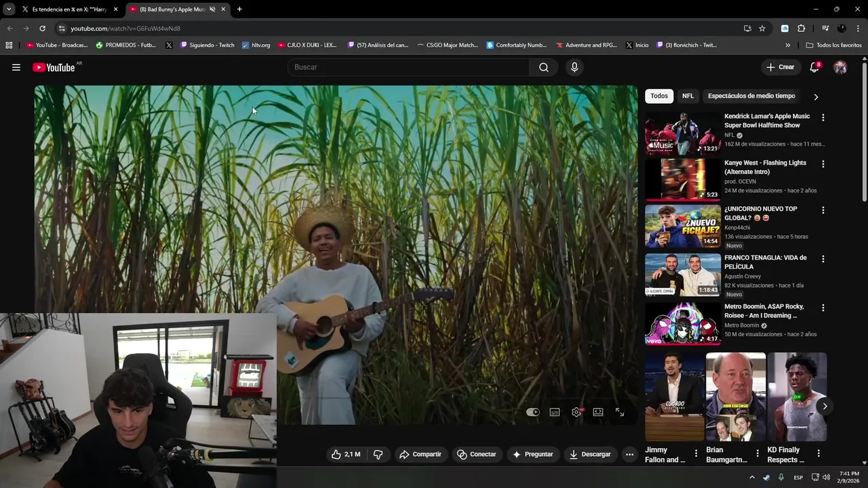
Task: Select the Todos filter chip
Action: (659, 96)
